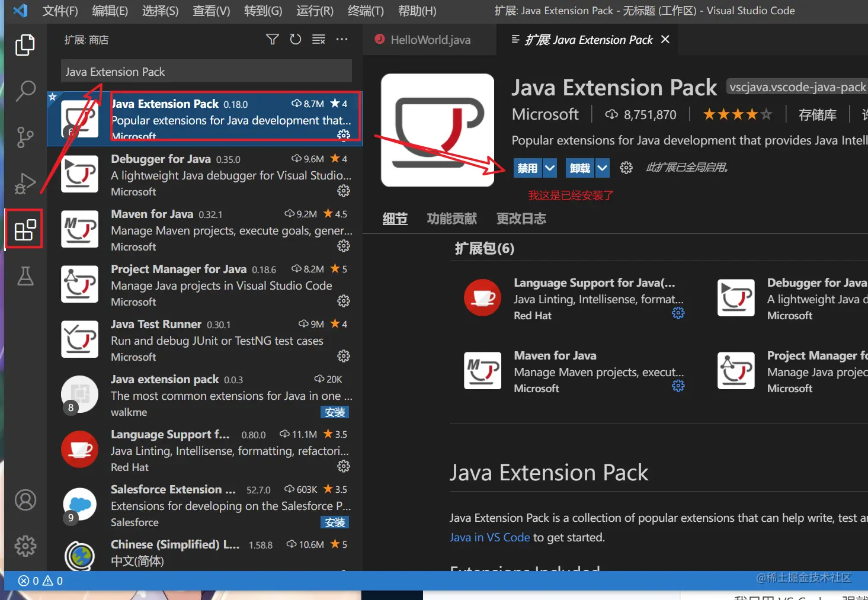The image size is (868, 600).
Task: Expand dropdown arrow next to 禁用 button
Action: tap(550, 168)
